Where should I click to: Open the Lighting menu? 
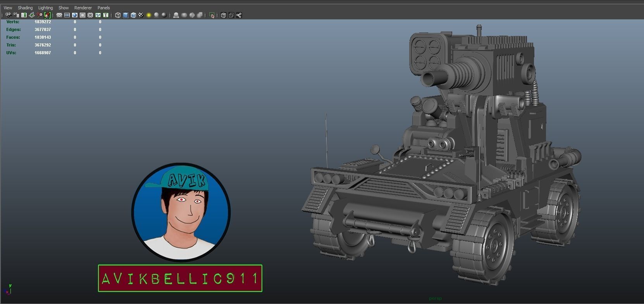coord(45,8)
